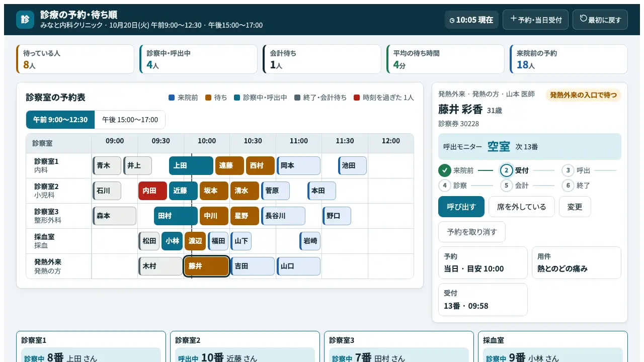Click 呼出モニター 空室 status bar
Image resolution: width=644 pixels, height=362 pixels.
pyautogui.click(x=530, y=146)
